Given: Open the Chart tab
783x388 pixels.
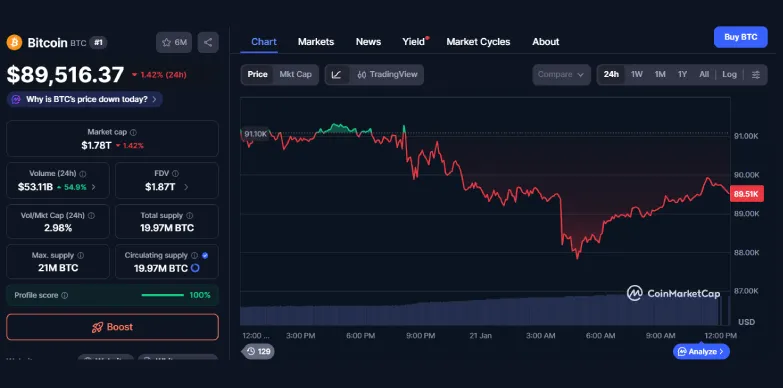Looking at the screenshot, I should 264,42.
